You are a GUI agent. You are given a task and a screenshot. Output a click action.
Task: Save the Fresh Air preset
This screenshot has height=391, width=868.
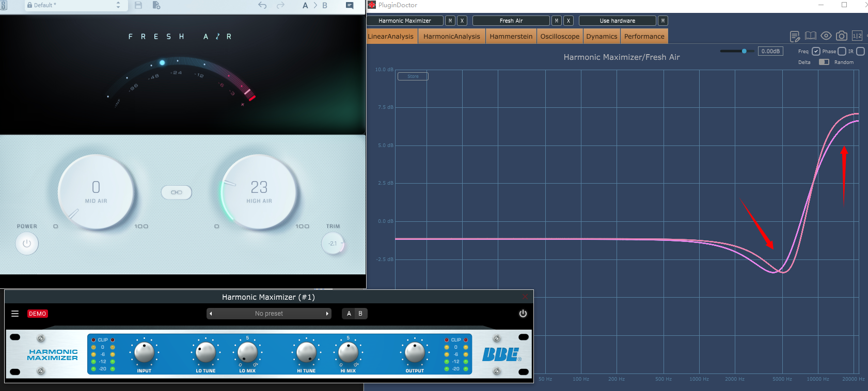[138, 5]
